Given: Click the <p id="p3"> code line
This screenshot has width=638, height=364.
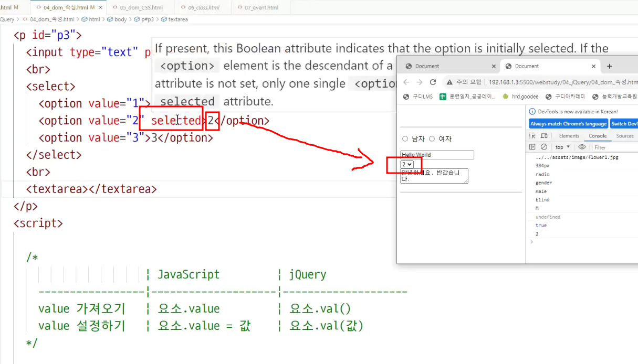Looking at the screenshot, I should pyautogui.click(x=48, y=35).
